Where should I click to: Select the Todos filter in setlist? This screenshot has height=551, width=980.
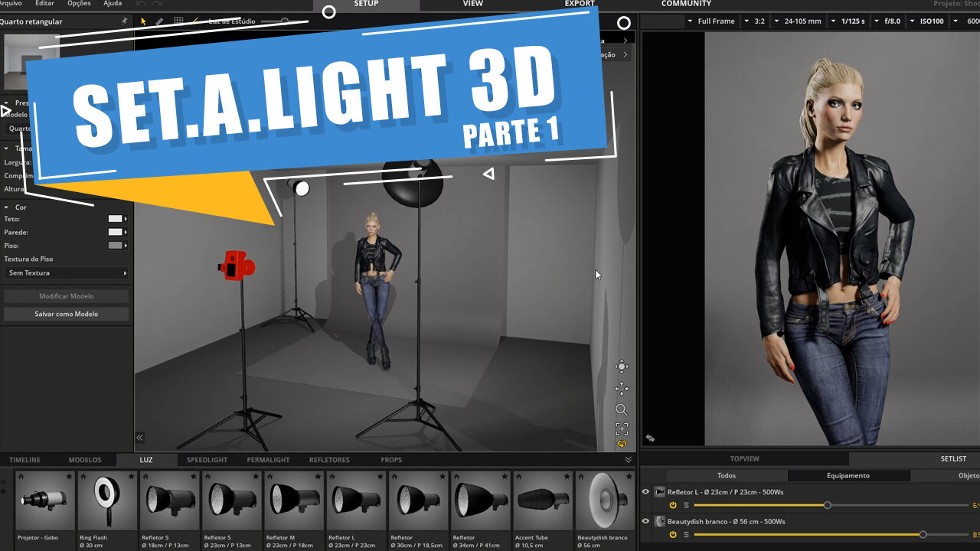tap(727, 475)
